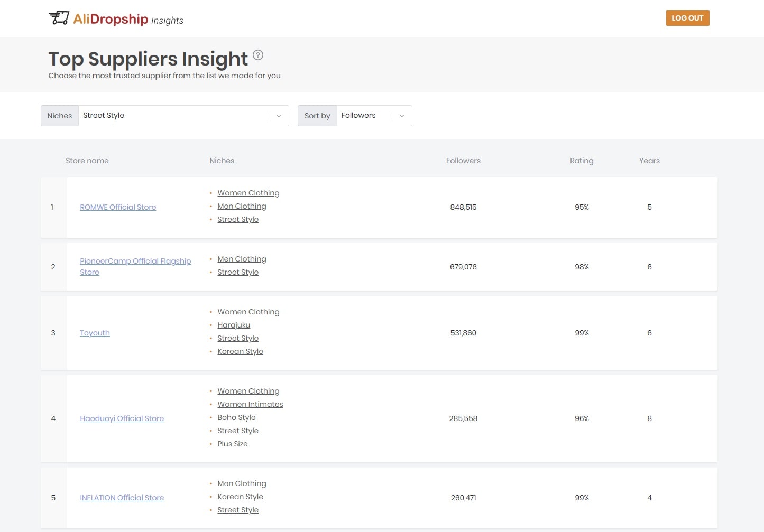Screen dimensions: 764x532
Task: Click Men Clothing niche under ROMWE
Action: 242,206
